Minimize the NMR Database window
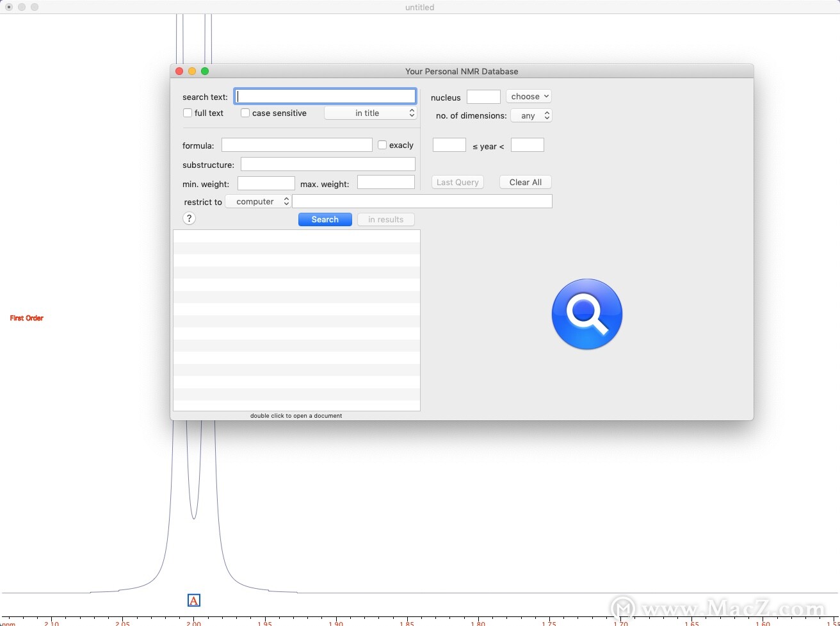840x626 pixels. coord(192,71)
